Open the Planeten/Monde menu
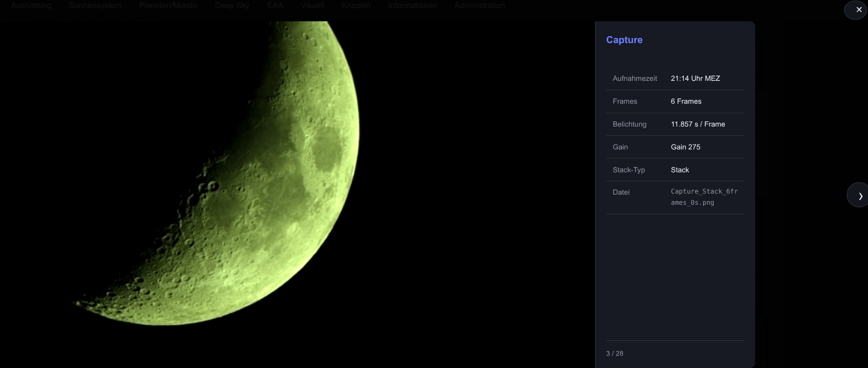This screenshot has height=368, width=868. tap(168, 5)
